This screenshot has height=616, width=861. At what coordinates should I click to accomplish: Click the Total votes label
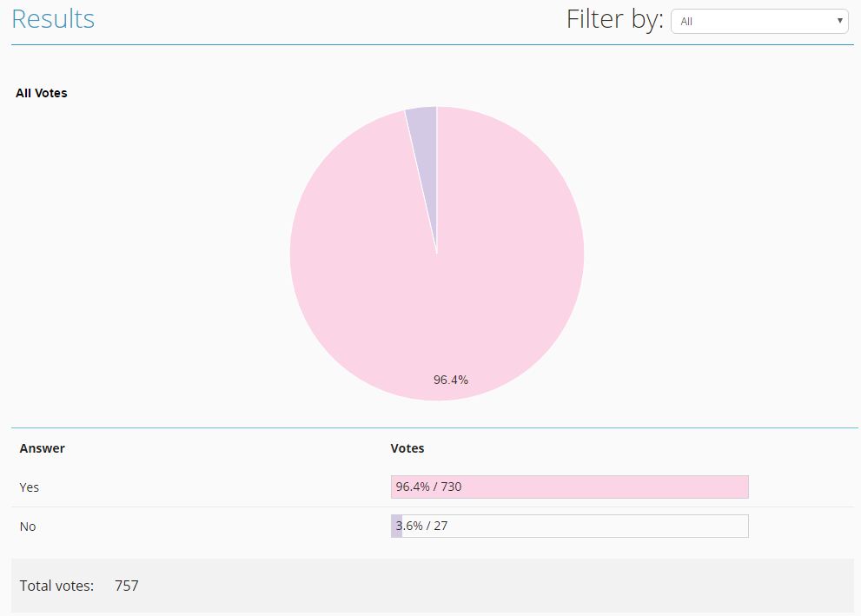[56, 586]
